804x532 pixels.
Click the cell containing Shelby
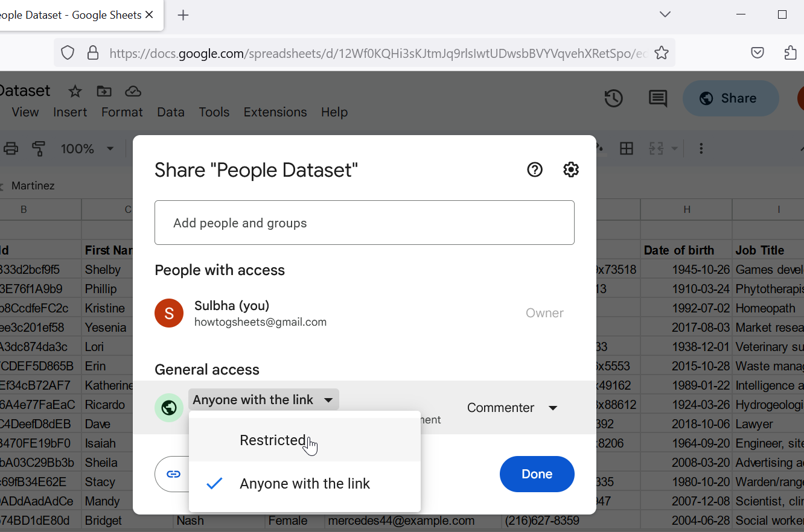click(x=107, y=270)
